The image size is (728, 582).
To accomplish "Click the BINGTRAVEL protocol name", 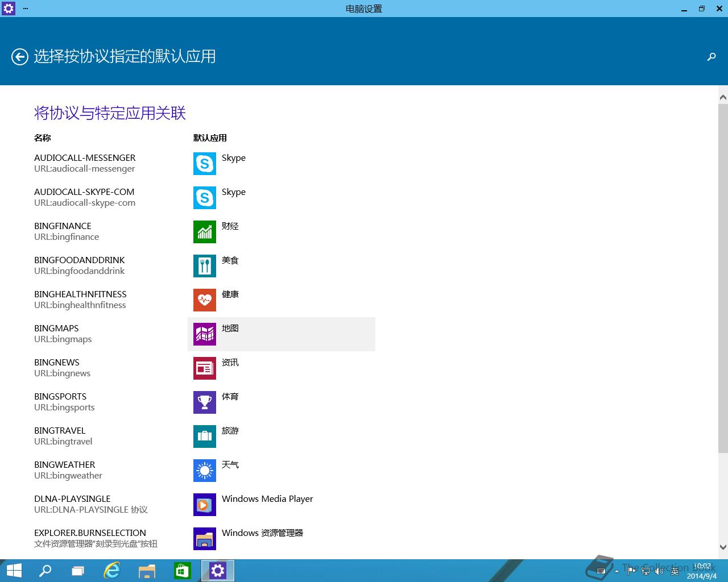I will (60, 431).
